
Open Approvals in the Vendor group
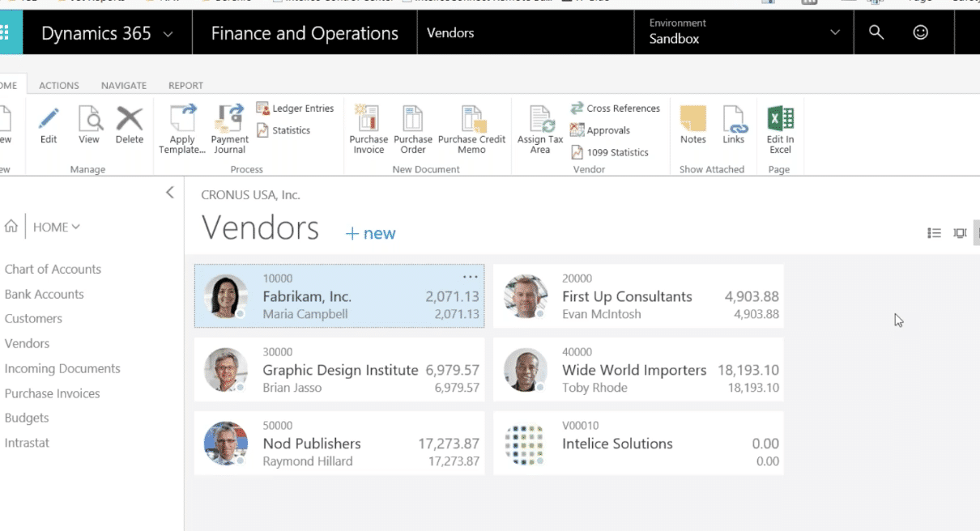click(600, 130)
